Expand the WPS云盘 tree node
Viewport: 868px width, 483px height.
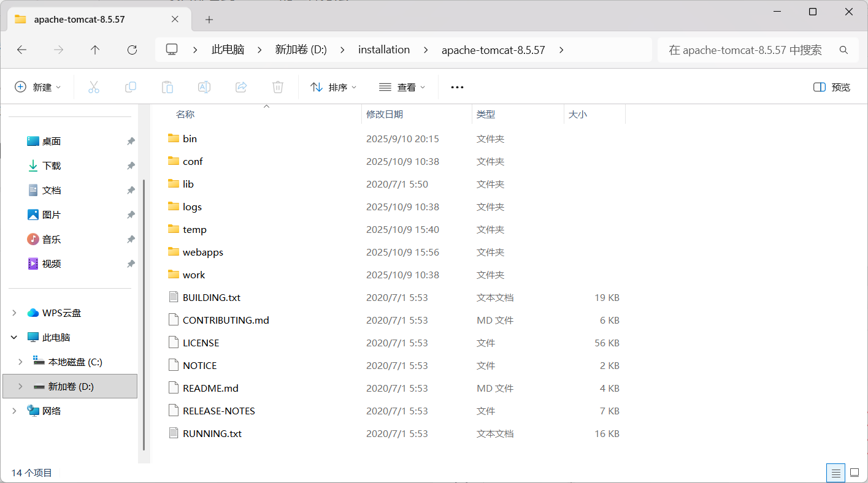click(14, 313)
